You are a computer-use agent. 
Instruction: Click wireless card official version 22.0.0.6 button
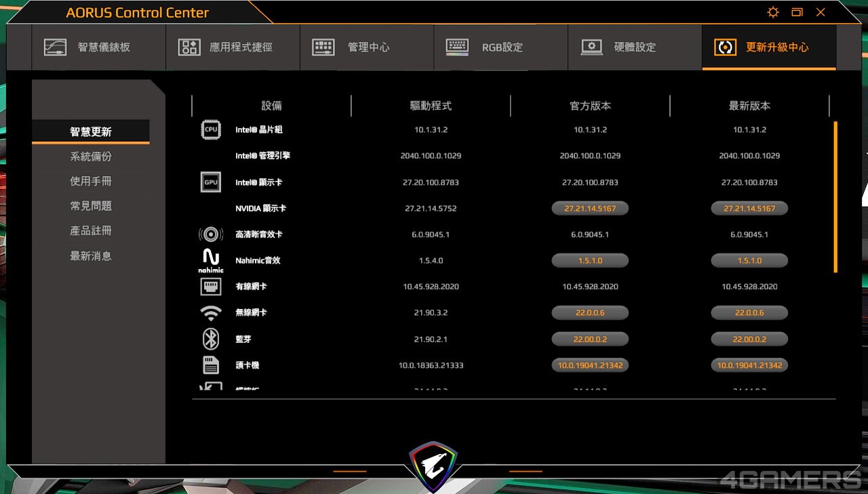[590, 313]
